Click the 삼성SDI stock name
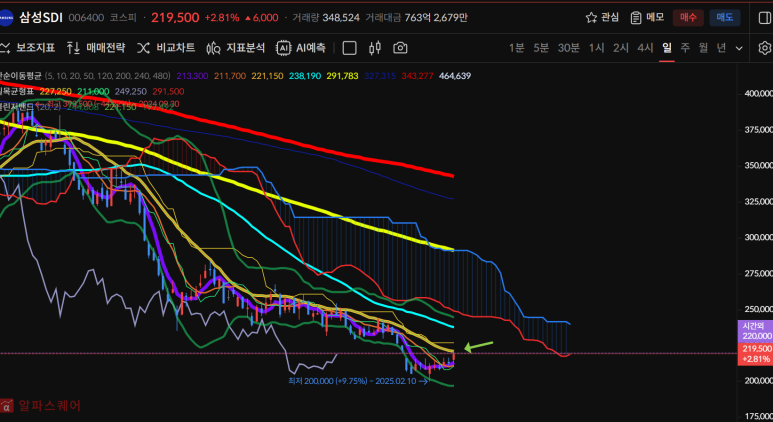 click(x=41, y=18)
